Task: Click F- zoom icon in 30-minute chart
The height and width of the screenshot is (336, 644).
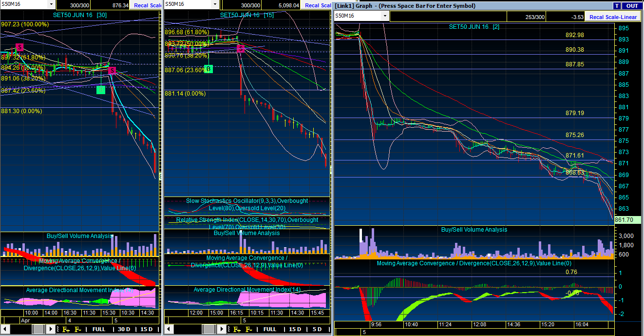Action: click(78, 330)
